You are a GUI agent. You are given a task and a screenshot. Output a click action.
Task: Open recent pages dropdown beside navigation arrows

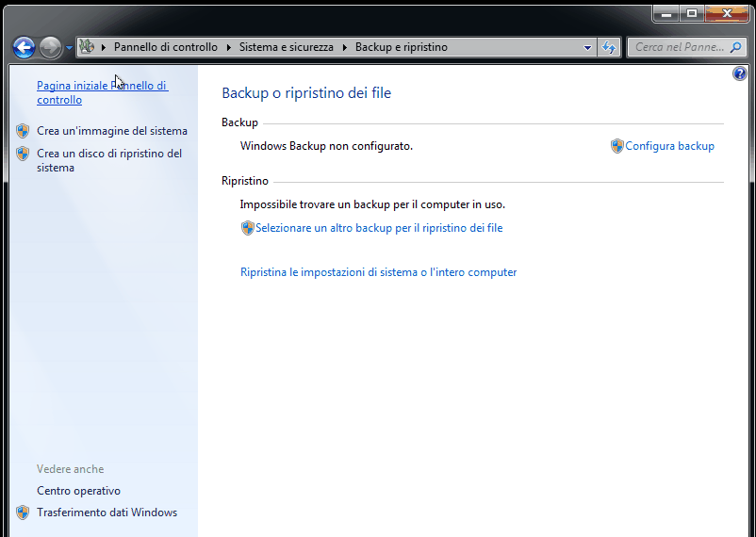click(69, 47)
